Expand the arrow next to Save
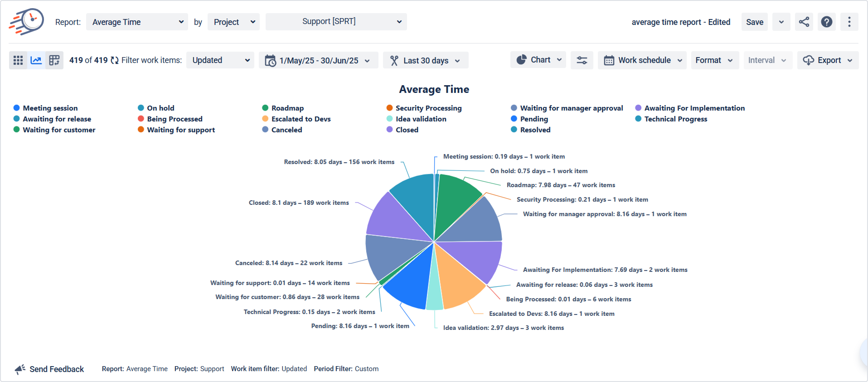868x382 pixels. 781,22
